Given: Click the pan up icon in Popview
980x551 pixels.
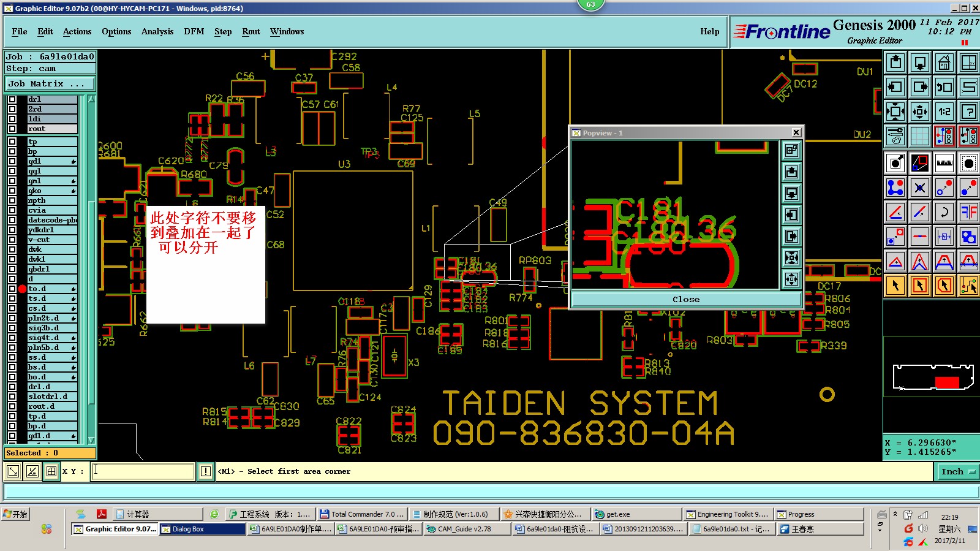Looking at the screenshot, I should [791, 172].
